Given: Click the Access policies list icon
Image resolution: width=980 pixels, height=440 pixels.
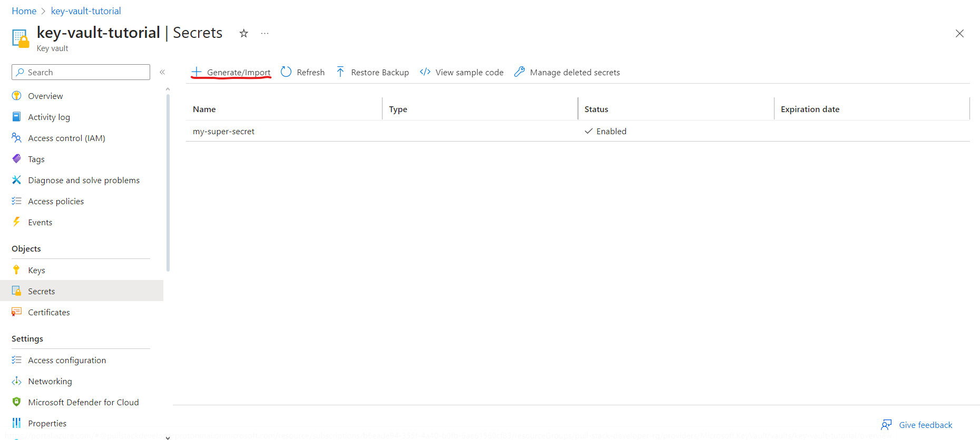Looking at the screenshot, I should pyautogui.click(x=17, y=201).
